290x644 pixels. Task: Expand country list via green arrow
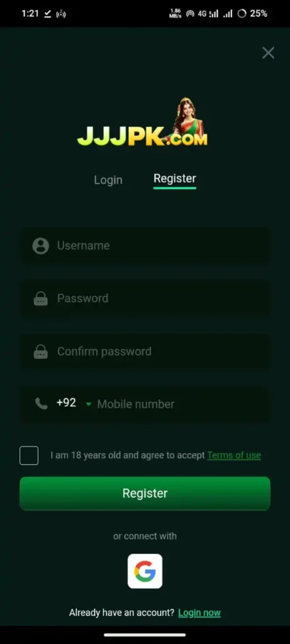88,404
